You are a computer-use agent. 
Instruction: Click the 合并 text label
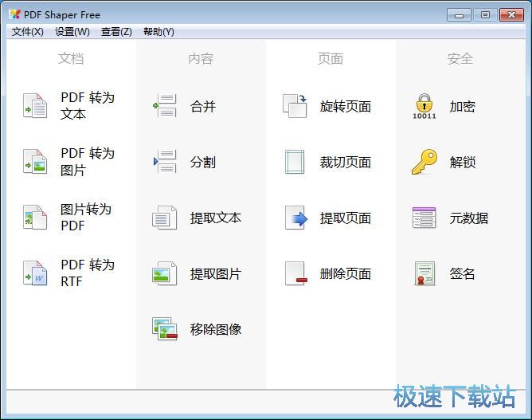click(203, 106)
